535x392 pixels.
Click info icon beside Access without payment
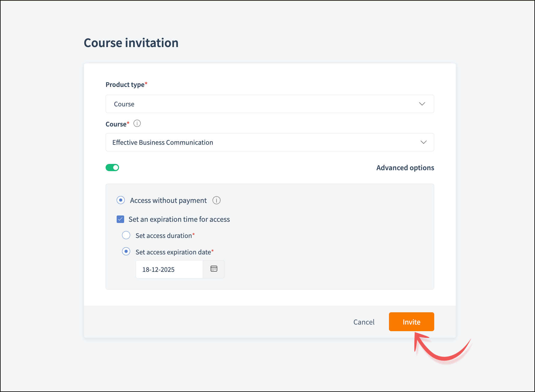(216, 200)
